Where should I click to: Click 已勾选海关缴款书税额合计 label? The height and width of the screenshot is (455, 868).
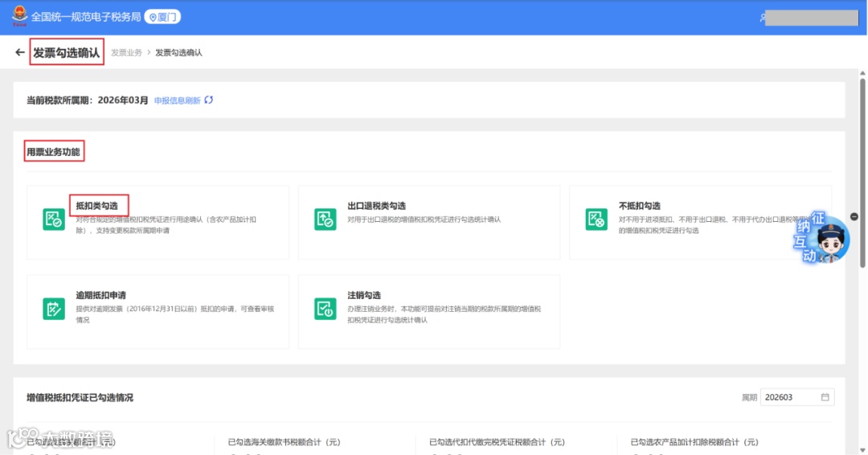[284, 442]
